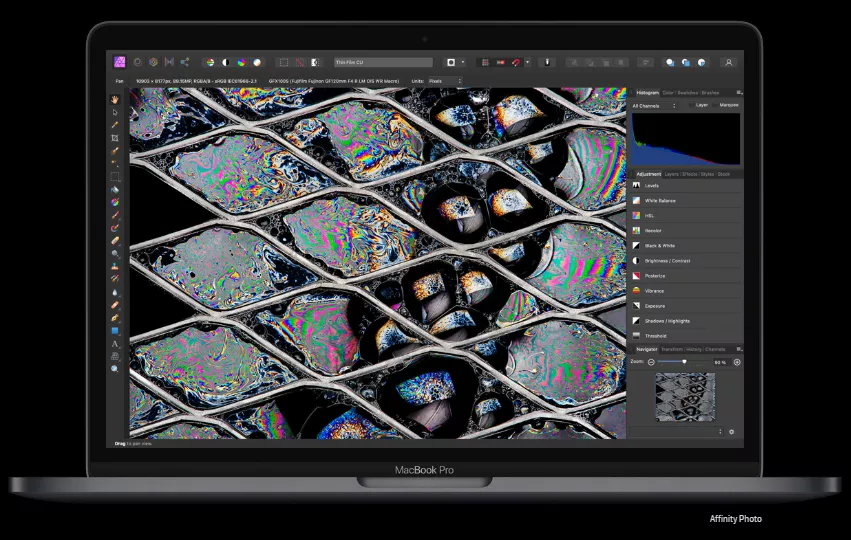Activate the Zoom magnifier tool
Viewport: 851px width, 540px height.
(115, 369)
